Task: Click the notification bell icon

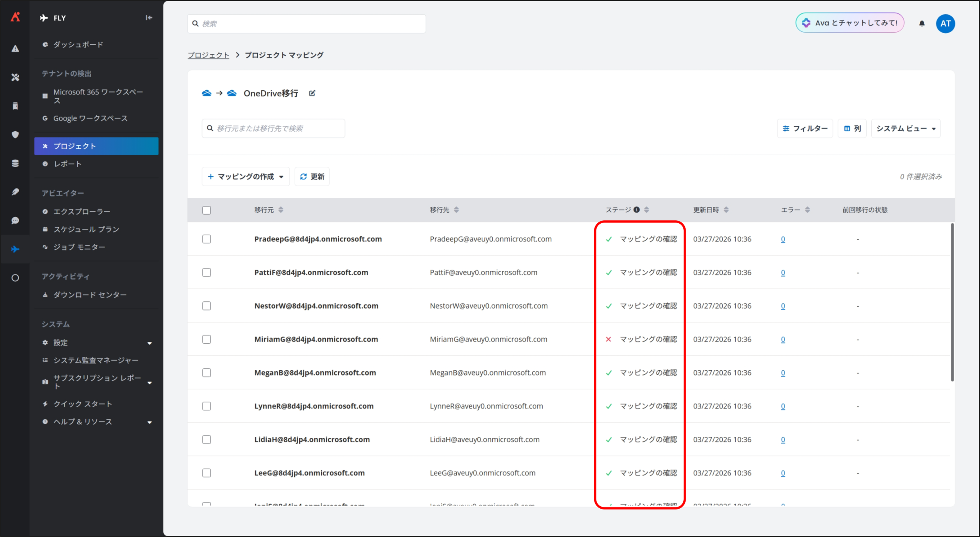Action: [922, 23]
